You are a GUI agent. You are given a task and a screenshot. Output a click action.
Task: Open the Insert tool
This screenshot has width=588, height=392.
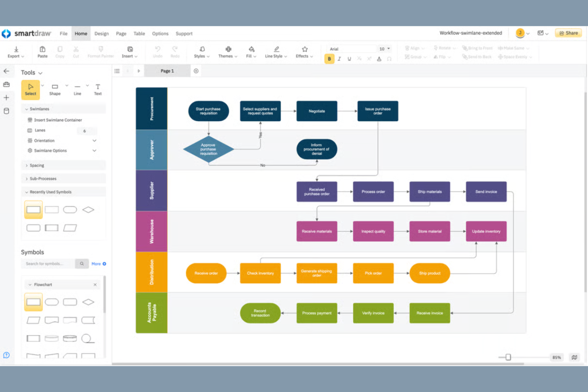tap(130, 52)
